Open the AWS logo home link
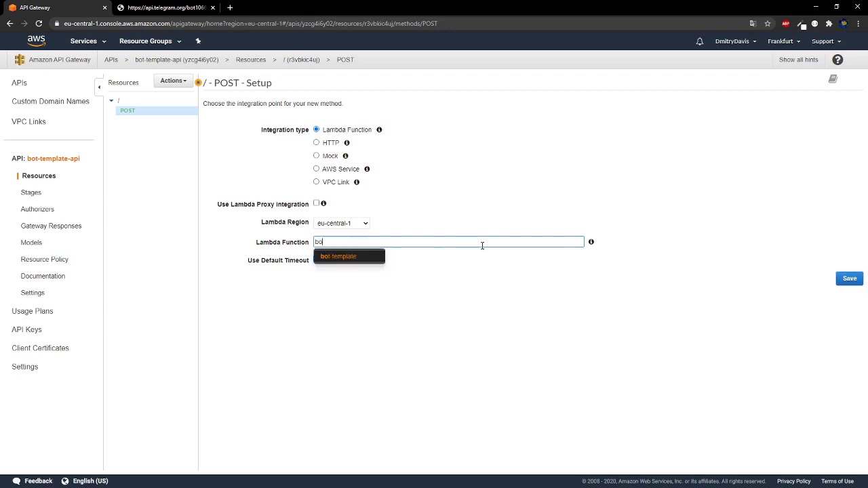The height and width of the screenshot is (488, 868). (37, 41)
